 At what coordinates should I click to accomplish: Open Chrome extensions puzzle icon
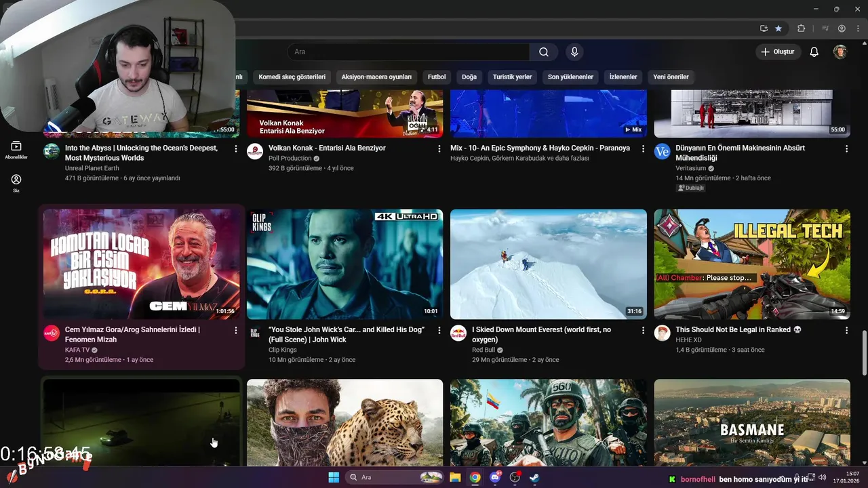coord(802,28)
